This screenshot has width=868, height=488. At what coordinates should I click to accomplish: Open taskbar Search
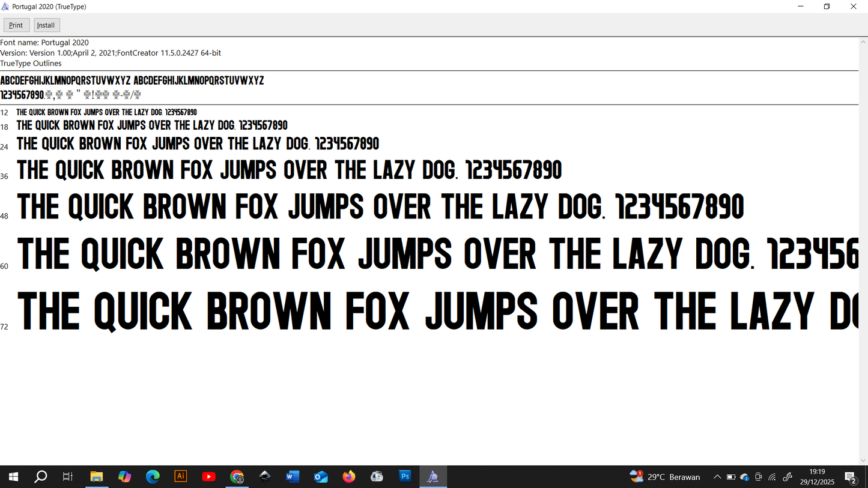pyautogui.click(x=40, y=477)
